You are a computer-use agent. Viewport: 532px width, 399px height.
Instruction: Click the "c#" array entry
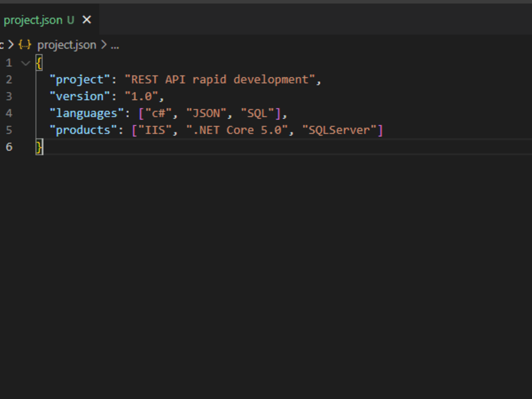(159, 113)
